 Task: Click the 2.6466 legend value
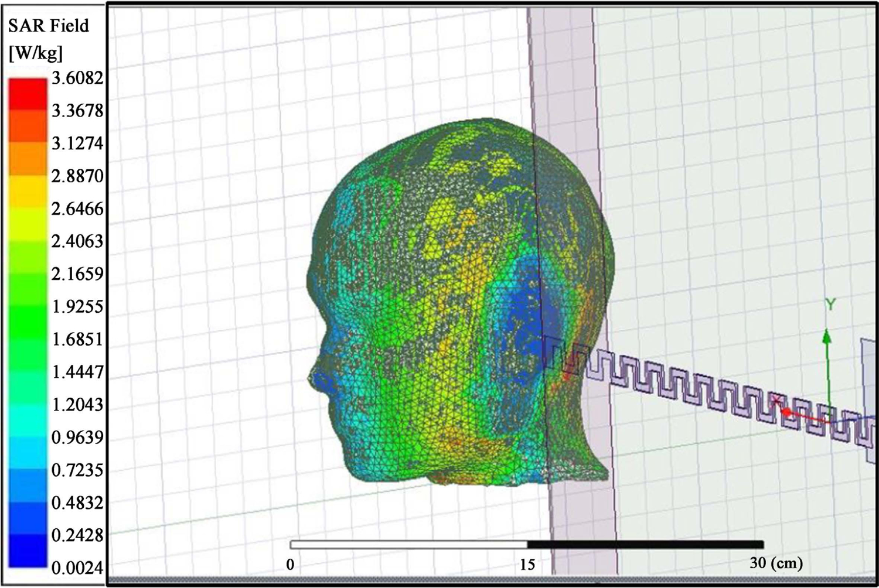77,209
